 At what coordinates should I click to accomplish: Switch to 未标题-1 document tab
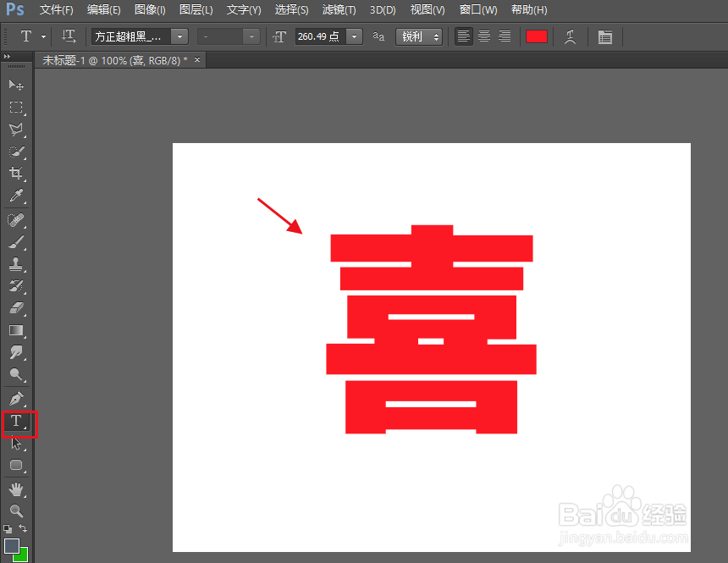coord(114,60)
